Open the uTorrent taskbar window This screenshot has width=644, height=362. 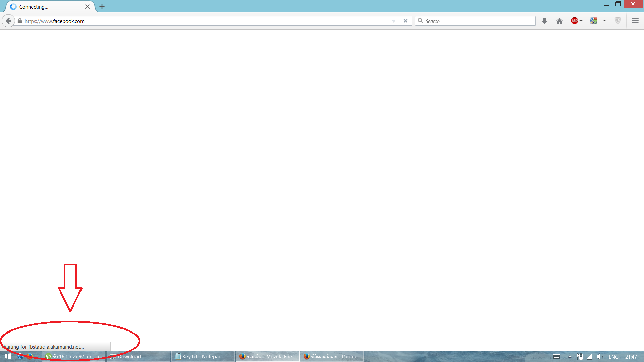pyautogui.click(x=73, y=356)
